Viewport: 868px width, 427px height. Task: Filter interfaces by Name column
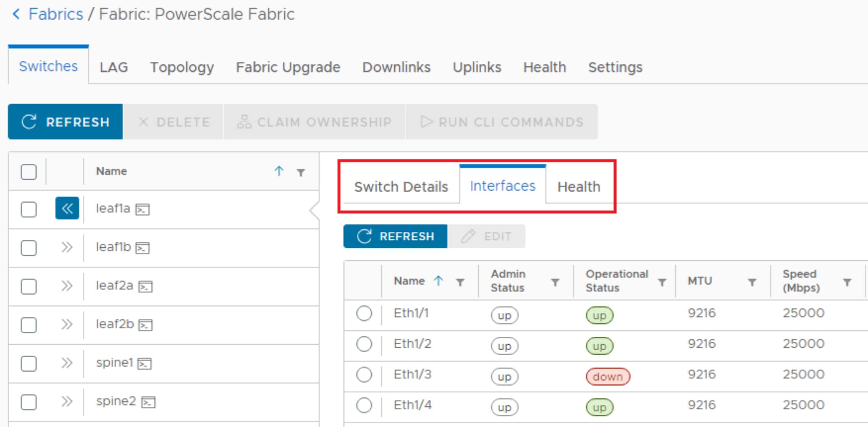pyautogui.click(x=460, y=282)
